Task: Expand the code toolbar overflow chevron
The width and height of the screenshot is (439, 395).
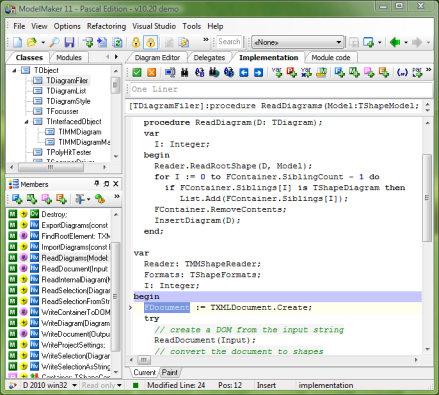Action: point(429,70)
